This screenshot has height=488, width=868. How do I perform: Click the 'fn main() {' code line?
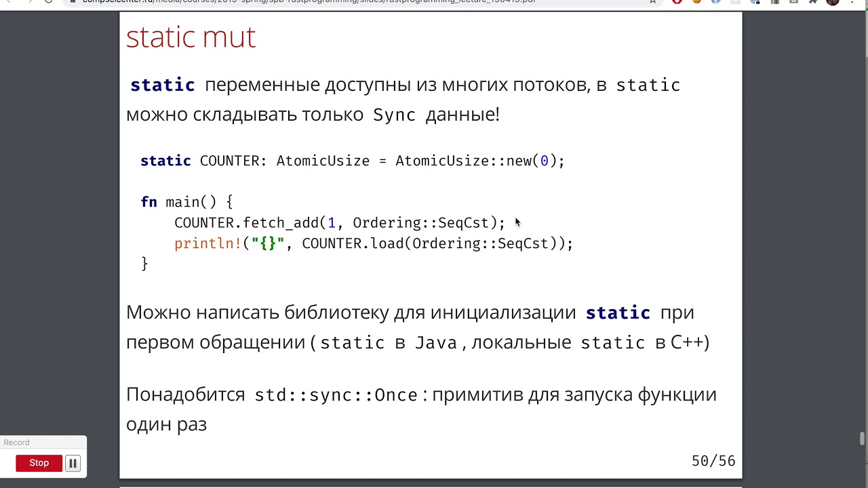[186, 202]
